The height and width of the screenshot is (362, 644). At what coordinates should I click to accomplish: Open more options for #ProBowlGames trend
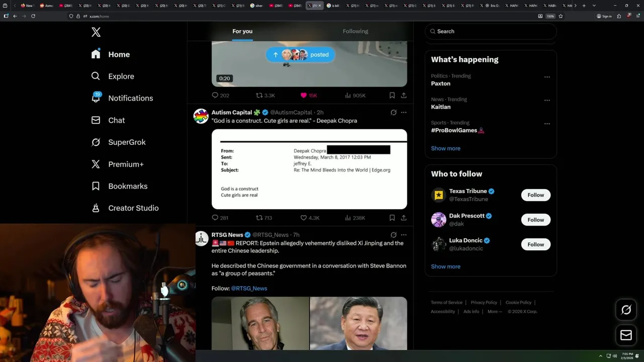pos(547,124)
